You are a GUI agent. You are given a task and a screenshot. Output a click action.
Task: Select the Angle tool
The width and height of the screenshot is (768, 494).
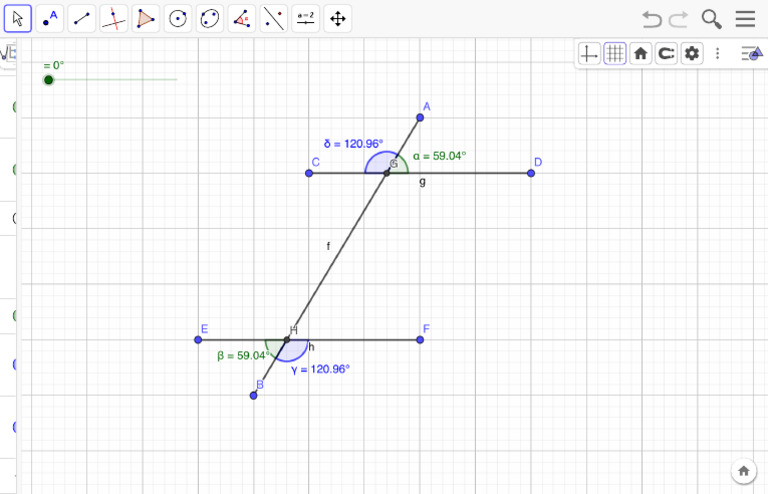point(241,19)
